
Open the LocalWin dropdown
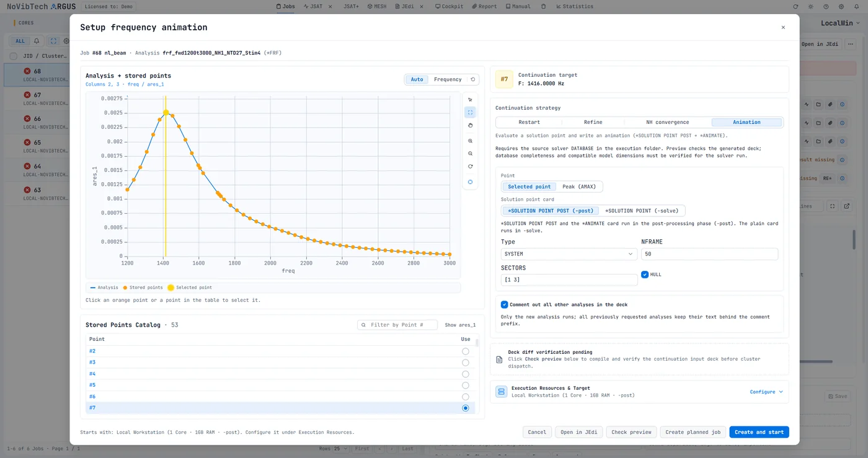pyautogui.click(x=840, y=24)
